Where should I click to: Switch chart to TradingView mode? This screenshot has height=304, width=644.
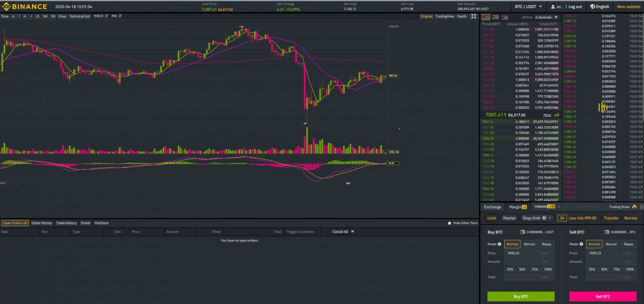tap(445, 16)
